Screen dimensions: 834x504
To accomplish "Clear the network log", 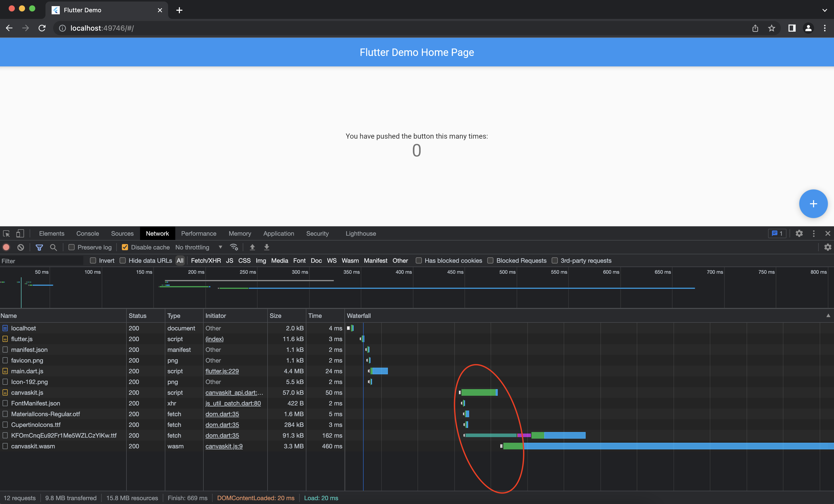I will tap(21, 247).
